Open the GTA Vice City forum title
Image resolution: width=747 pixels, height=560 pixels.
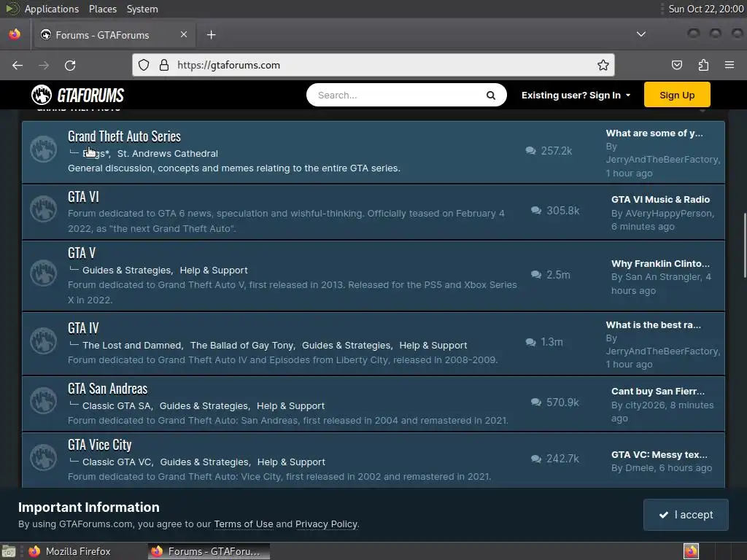click(99, 445)
